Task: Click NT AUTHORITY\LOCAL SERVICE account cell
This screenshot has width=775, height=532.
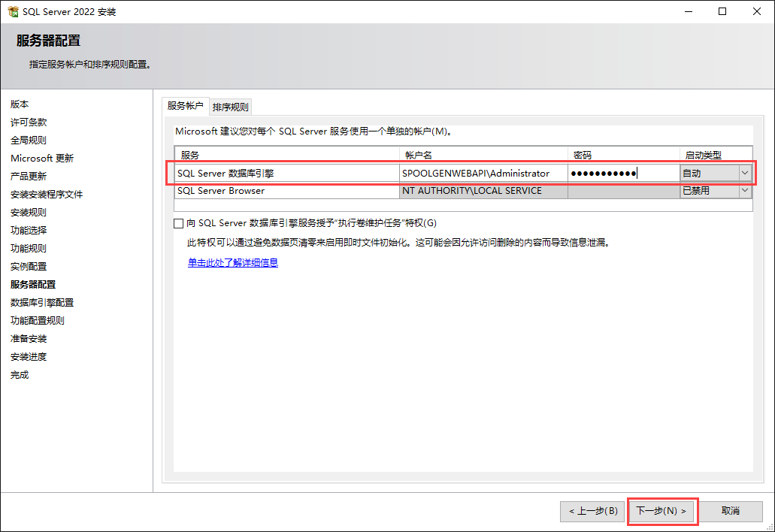Action: click(483, 191)
